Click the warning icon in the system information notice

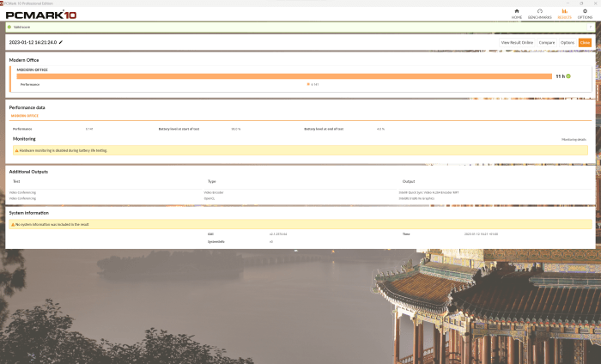coord(13,225)
